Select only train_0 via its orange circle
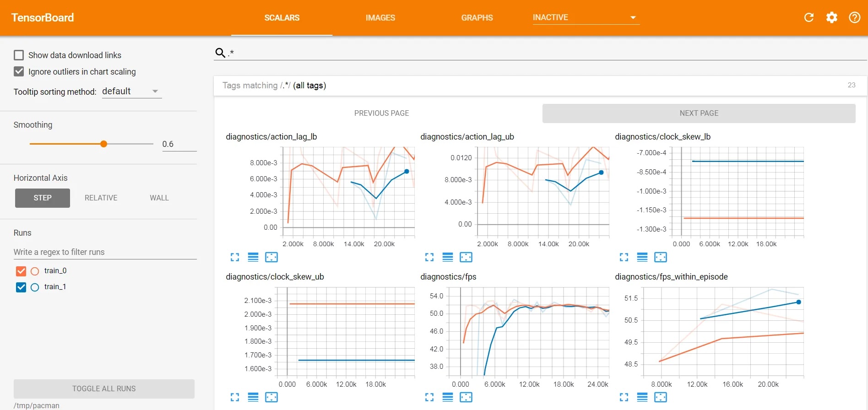 [35, 271]
